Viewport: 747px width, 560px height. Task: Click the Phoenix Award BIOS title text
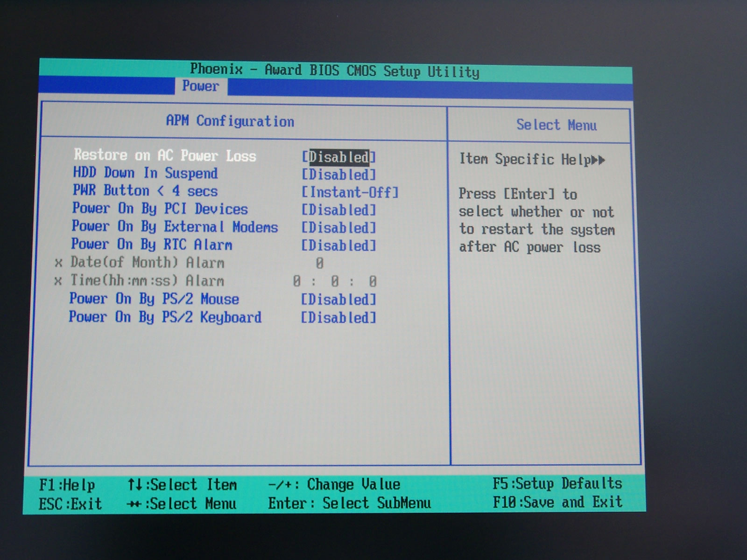(x=335, y=70)
